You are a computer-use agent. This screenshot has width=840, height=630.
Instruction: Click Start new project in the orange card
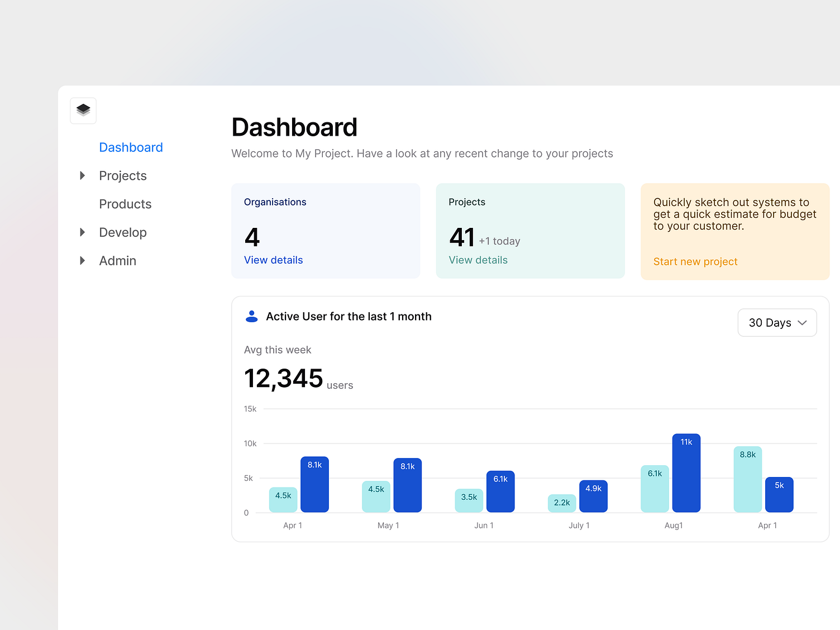tap(695, 261)
